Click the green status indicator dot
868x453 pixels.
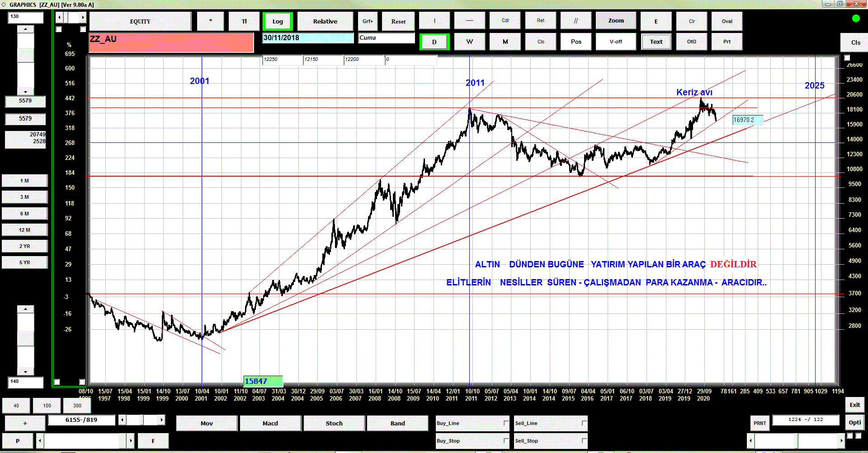[856, 18]
